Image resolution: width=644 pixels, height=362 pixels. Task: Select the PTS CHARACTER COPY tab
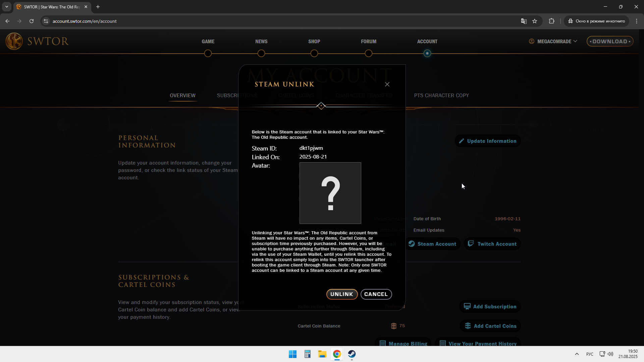tap(441, 96)
